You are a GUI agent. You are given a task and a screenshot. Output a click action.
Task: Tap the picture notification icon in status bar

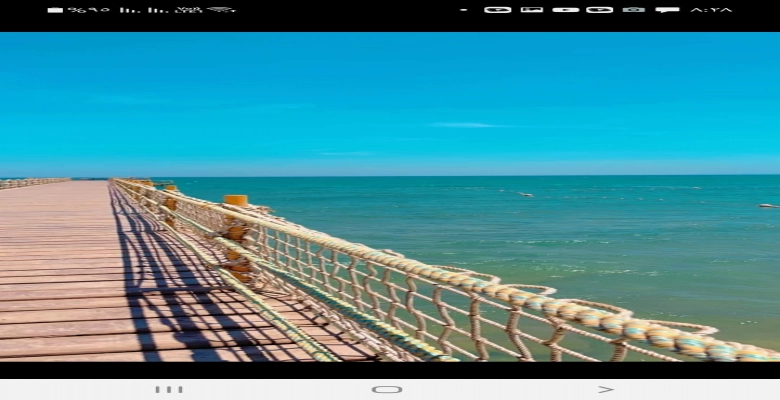pos(532,10)
